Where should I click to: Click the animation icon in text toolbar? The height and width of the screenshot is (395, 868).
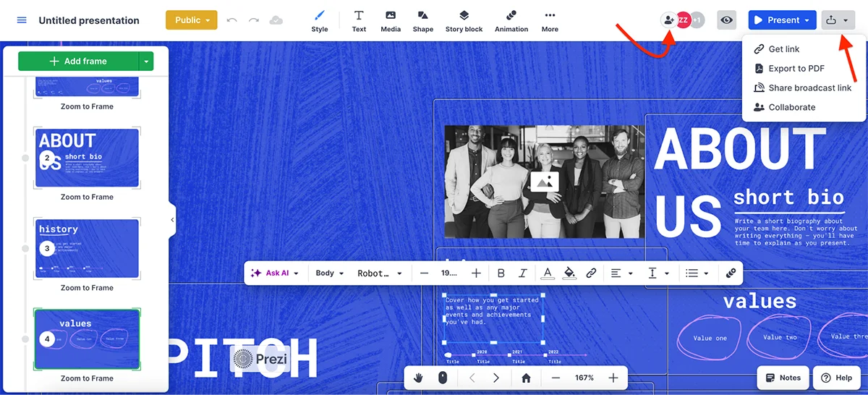coord(731,273)
